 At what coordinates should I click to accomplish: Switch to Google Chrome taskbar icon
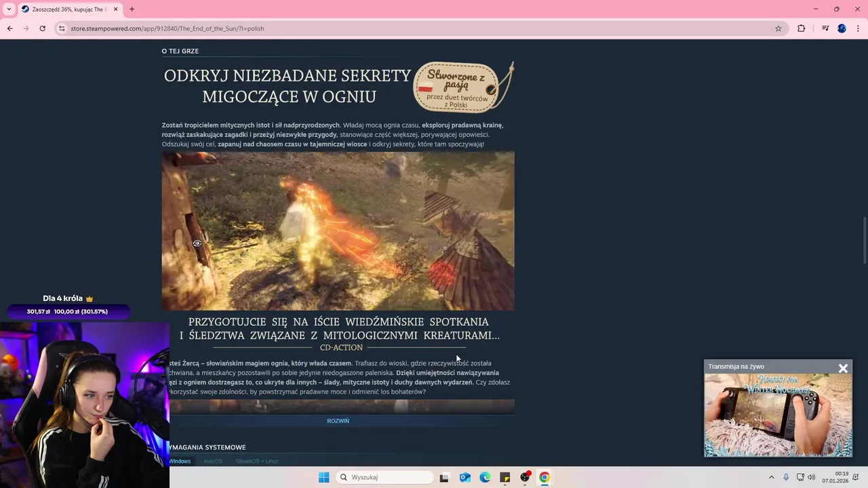(x=545, y=477)
